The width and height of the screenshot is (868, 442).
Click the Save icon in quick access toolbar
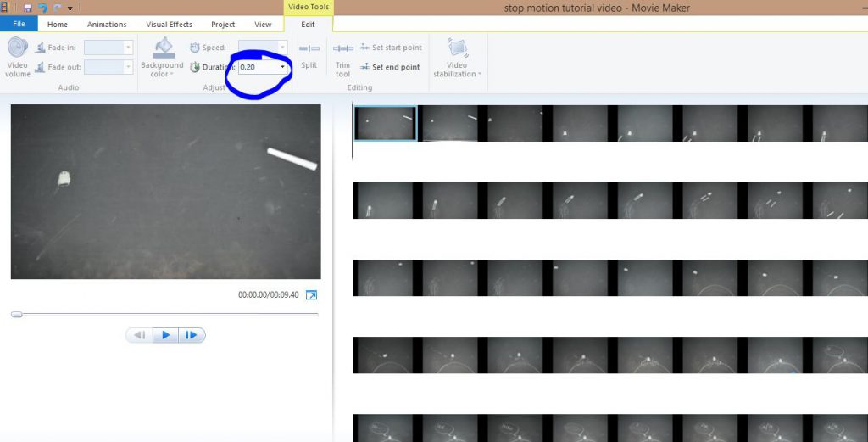click(28, 8)
